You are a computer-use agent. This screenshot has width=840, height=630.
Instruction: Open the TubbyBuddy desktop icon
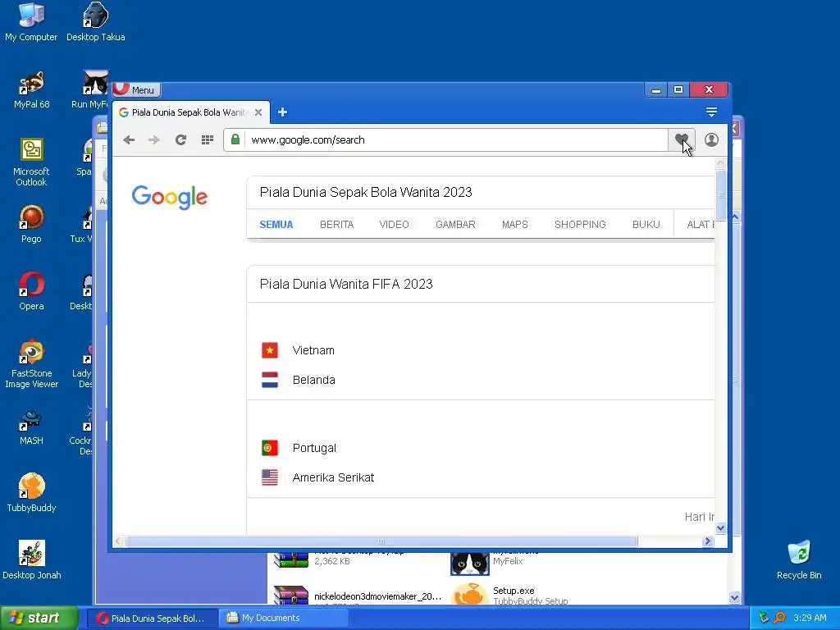point(31,493)
